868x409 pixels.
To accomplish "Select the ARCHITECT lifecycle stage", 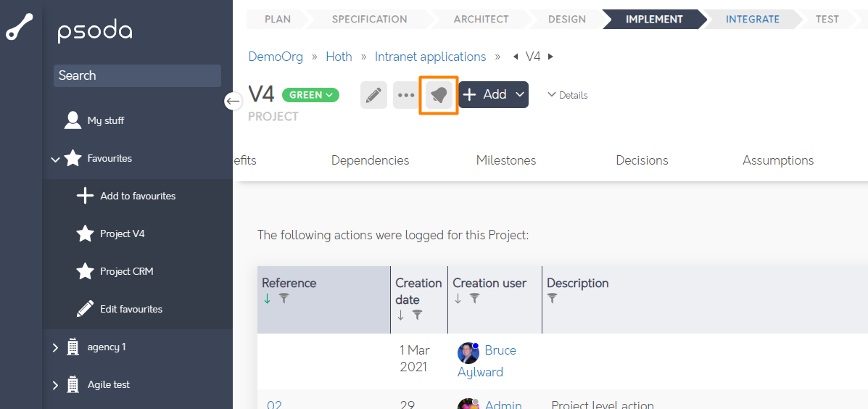I will coord(481,20).
